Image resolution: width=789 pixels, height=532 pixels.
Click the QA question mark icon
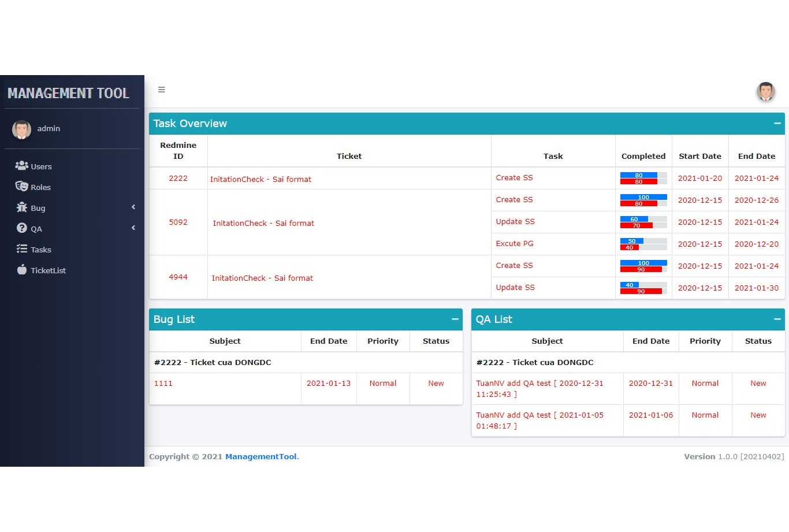click(x=22, y=228)
